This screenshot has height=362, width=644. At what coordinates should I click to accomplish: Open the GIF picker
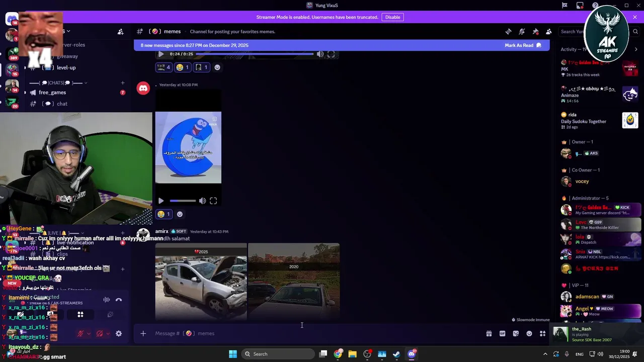502,333
